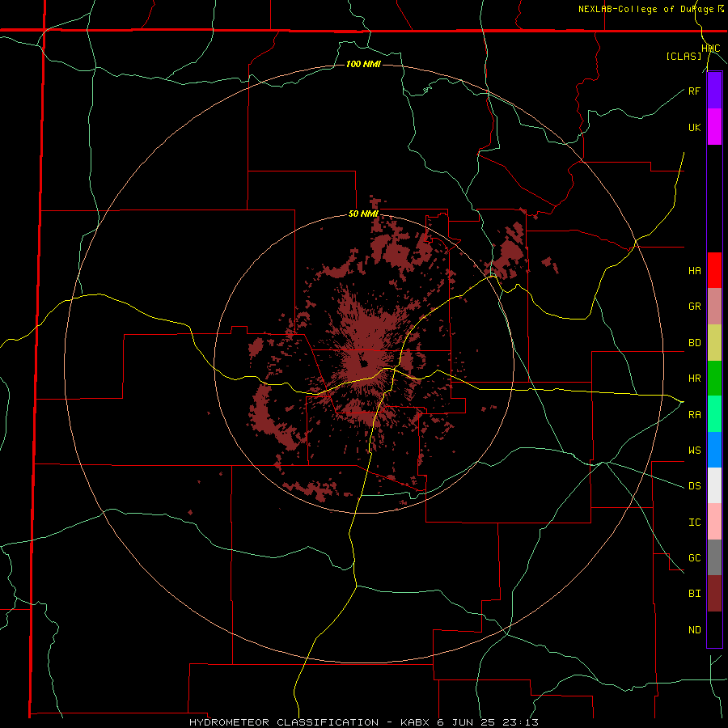Click the '6 JUN 25' date stamp
Image resolution: width=728 pixels, height=728 pixels.
click(x=467, y=722)
